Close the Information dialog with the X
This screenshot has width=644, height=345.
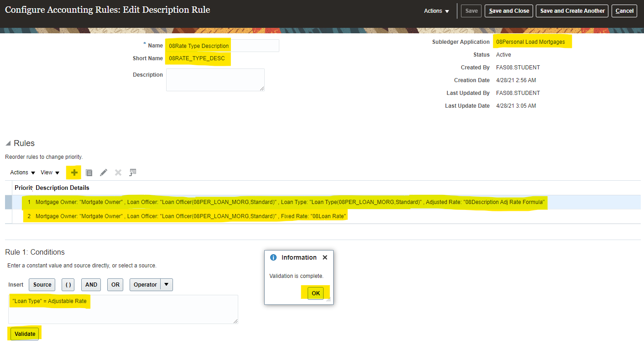(x=325, y=257)
